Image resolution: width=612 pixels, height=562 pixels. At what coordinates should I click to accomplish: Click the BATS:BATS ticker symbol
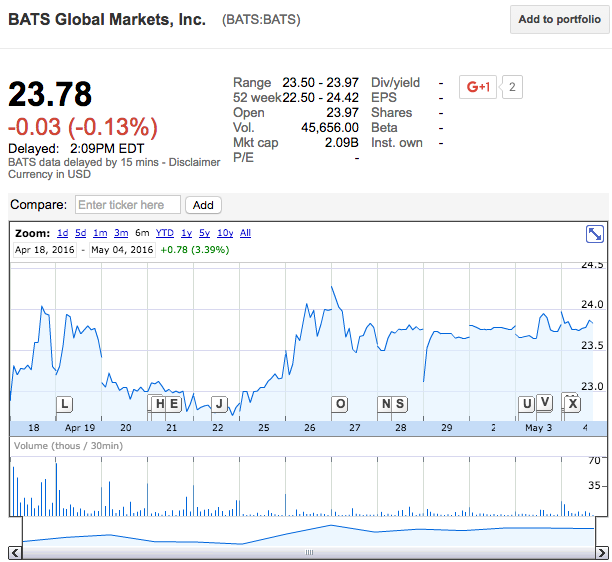coord(261,20)
